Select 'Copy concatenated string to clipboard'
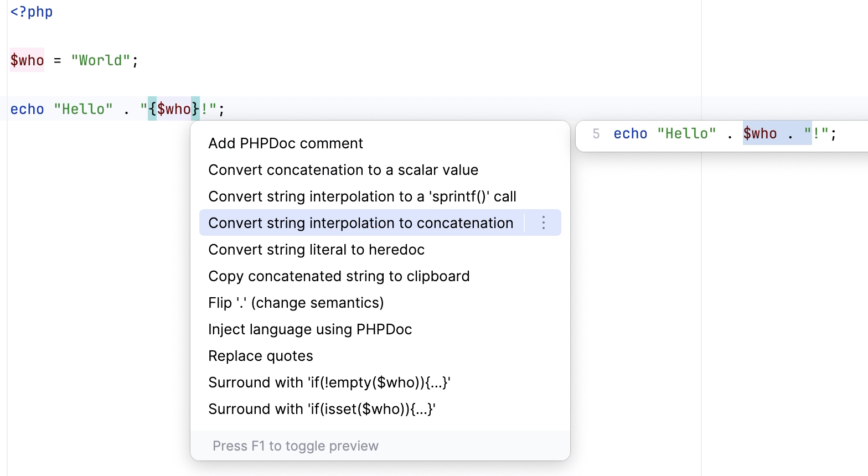This screenshot has height=476, width=868. (339, 276)
